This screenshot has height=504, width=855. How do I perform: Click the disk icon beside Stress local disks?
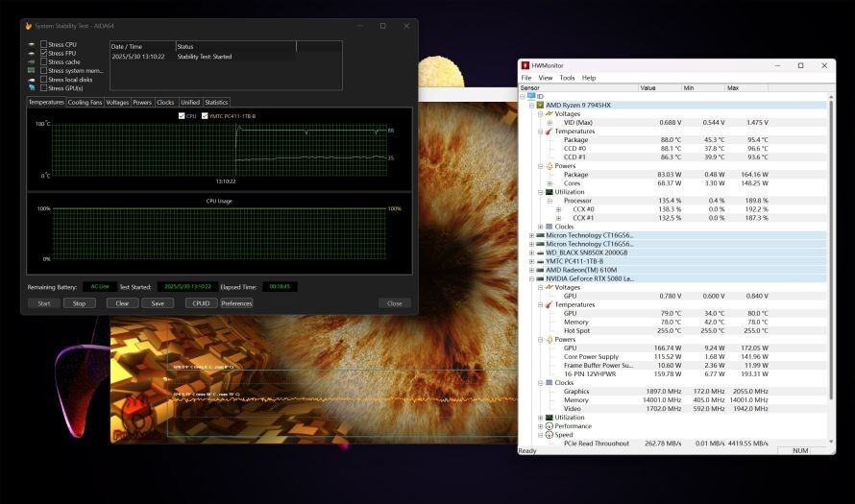tap(31, 80)
